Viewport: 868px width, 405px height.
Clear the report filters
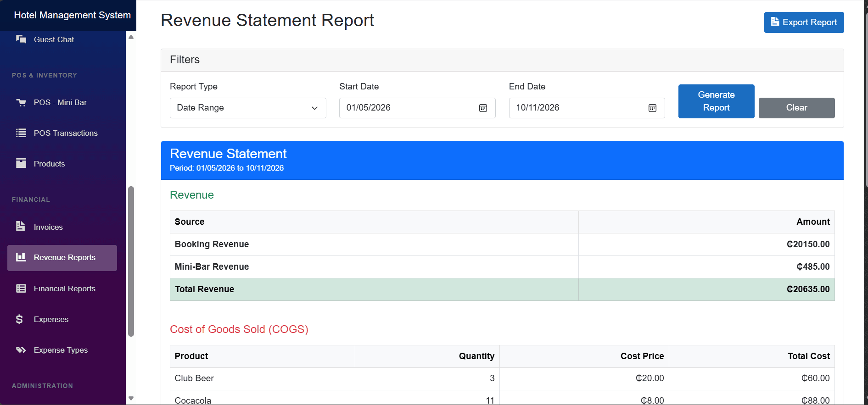click(796, 108)
